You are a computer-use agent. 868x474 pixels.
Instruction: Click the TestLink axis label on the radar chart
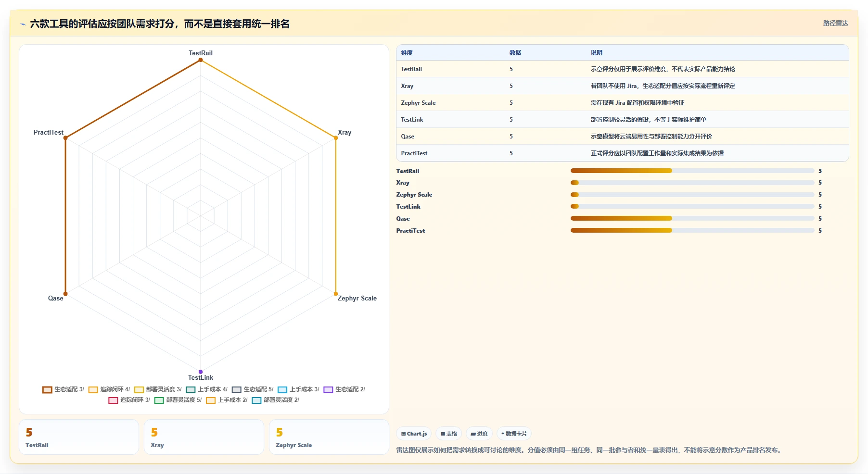[x=201, y=377]
